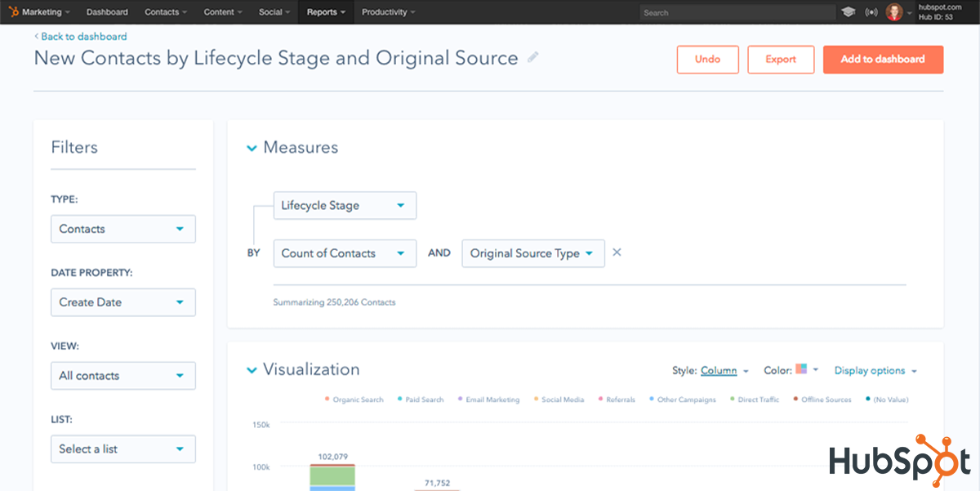The image size is (980, 491).
Task: Open the Productivity menu
Action: (387, 11)
